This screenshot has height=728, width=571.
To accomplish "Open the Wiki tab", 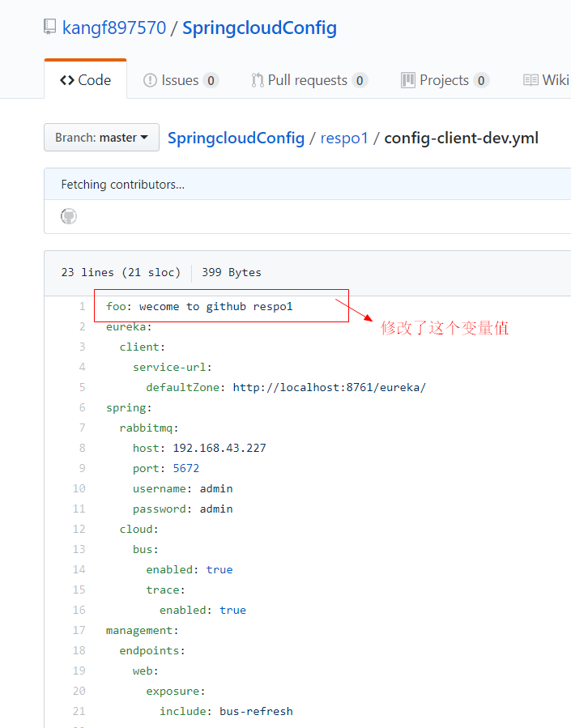I will tap(547, 80).
